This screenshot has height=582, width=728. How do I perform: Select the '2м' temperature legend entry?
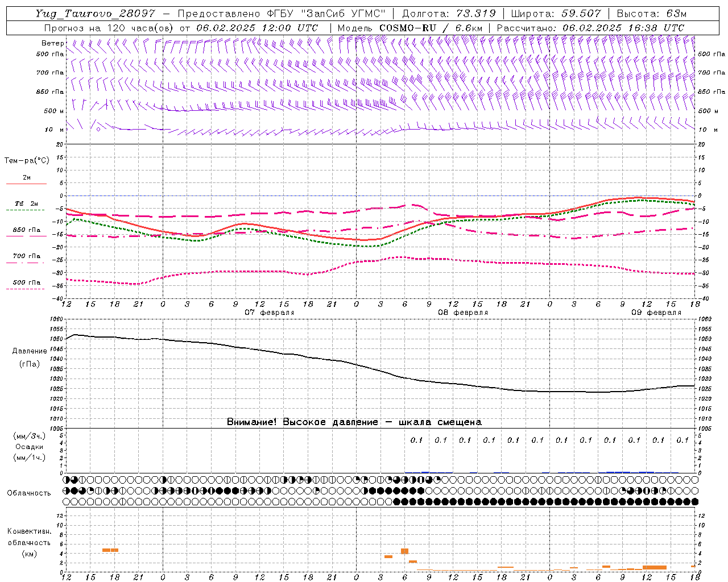(27, 178)
